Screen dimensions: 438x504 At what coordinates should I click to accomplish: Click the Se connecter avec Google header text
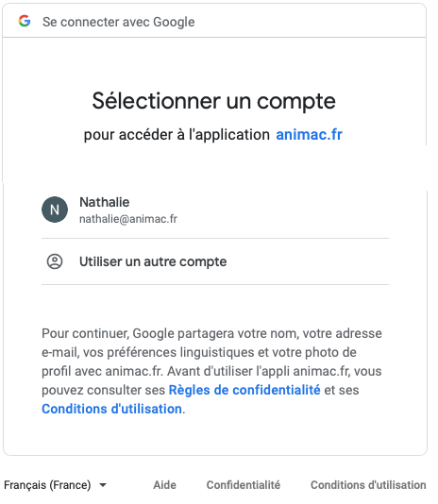tap(119, 22)
